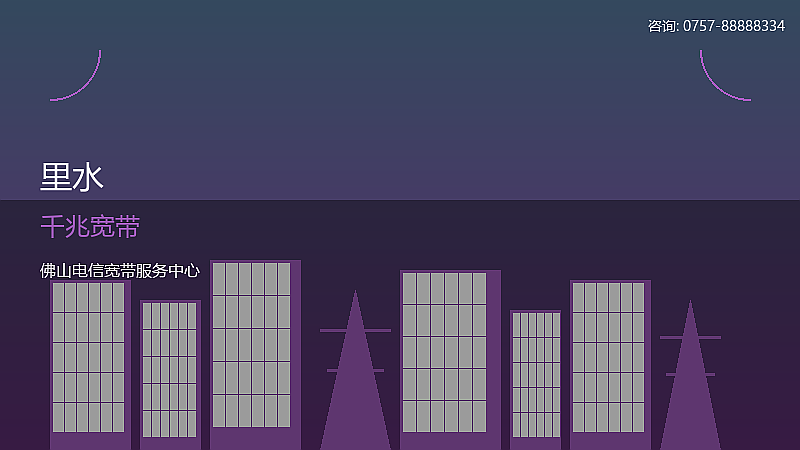Select the purple 千兆宽带 heading
This screenshot has height=450, width=800.
click(90, 227)
